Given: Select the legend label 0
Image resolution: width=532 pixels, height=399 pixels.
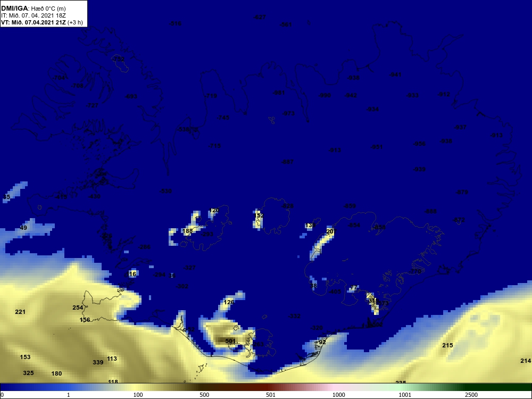Looking at the screenshot, I should tap(2, 395).
